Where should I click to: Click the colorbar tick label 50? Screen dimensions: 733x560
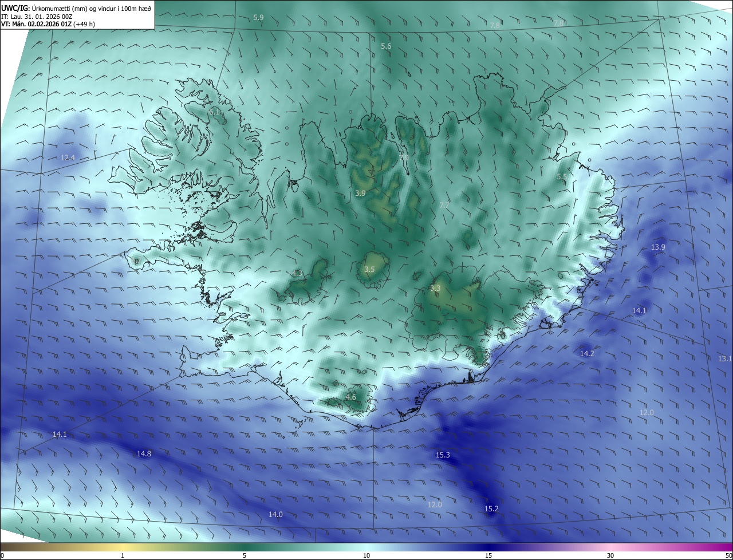point(728,555)
